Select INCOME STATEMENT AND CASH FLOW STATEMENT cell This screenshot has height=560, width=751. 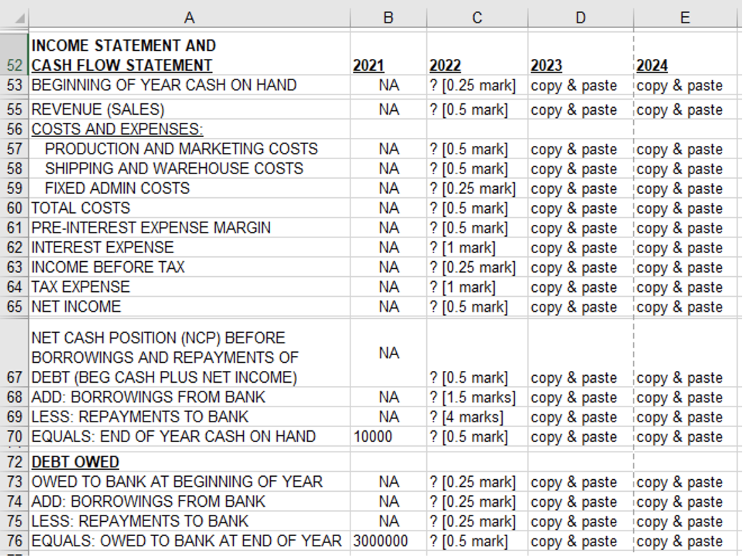[x=190, y=54]
